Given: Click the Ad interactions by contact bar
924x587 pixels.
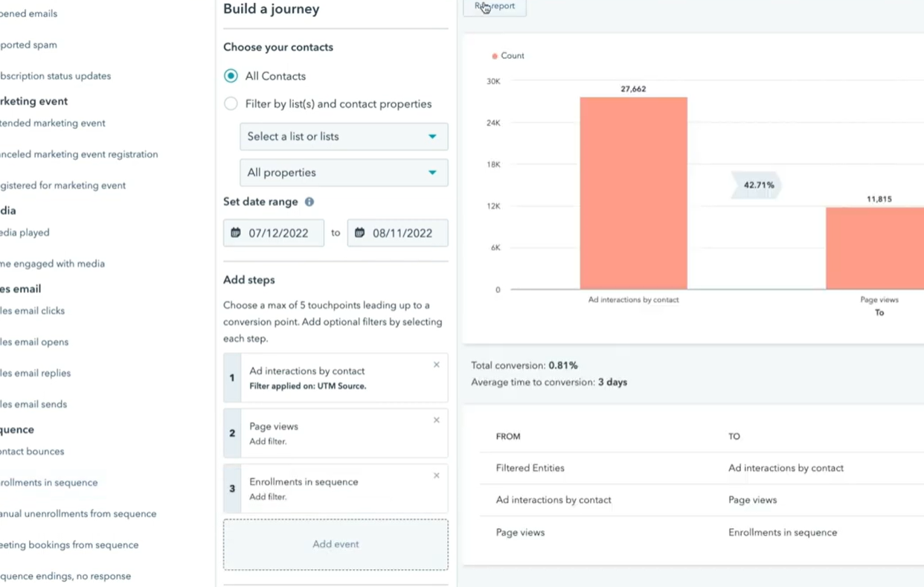Looking at the screenshot, I should click(634, 193).
